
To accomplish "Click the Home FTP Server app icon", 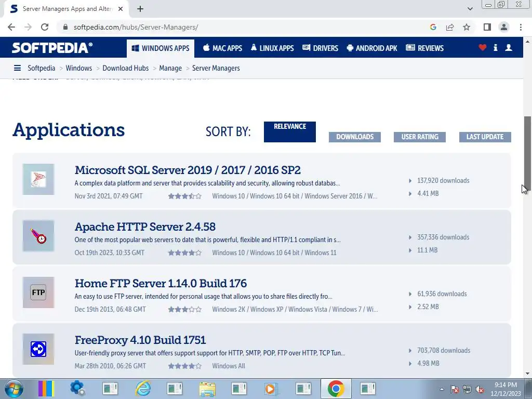I will coord(38,292).
